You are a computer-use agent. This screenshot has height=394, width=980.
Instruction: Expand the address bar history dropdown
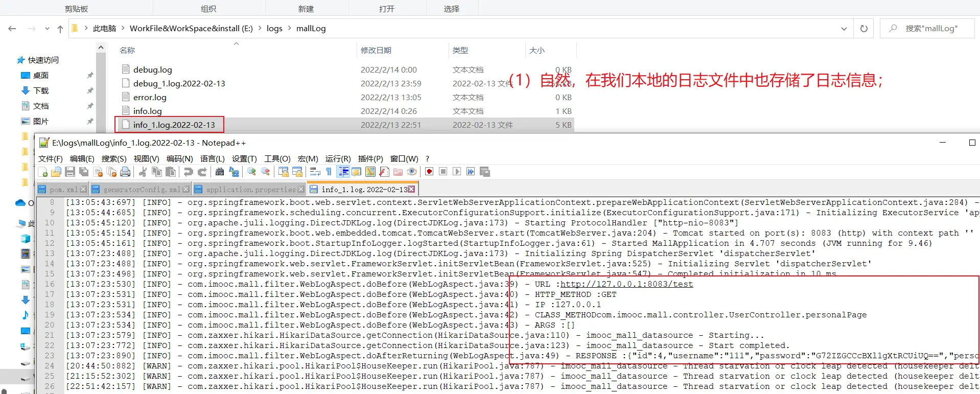tap(844, 29)
